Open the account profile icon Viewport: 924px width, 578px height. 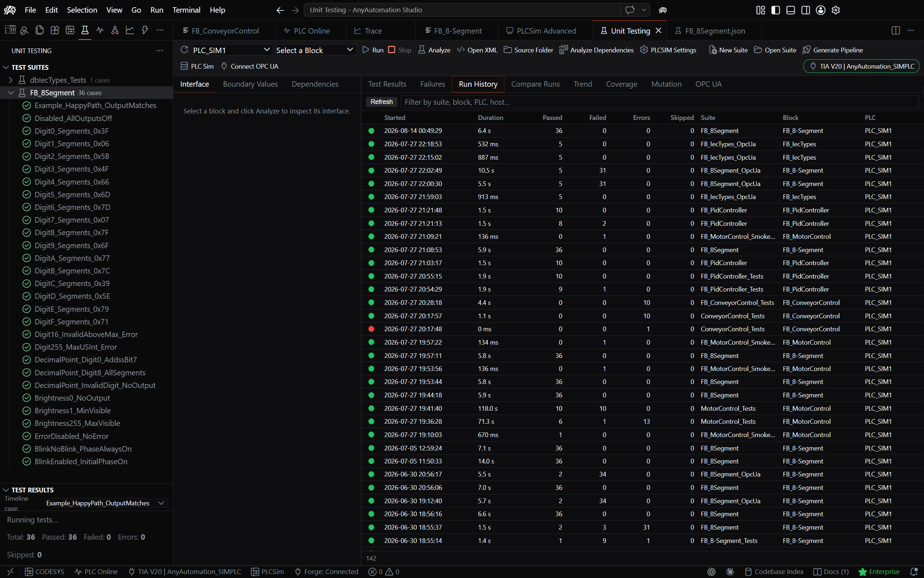click(x=820, y=10)
